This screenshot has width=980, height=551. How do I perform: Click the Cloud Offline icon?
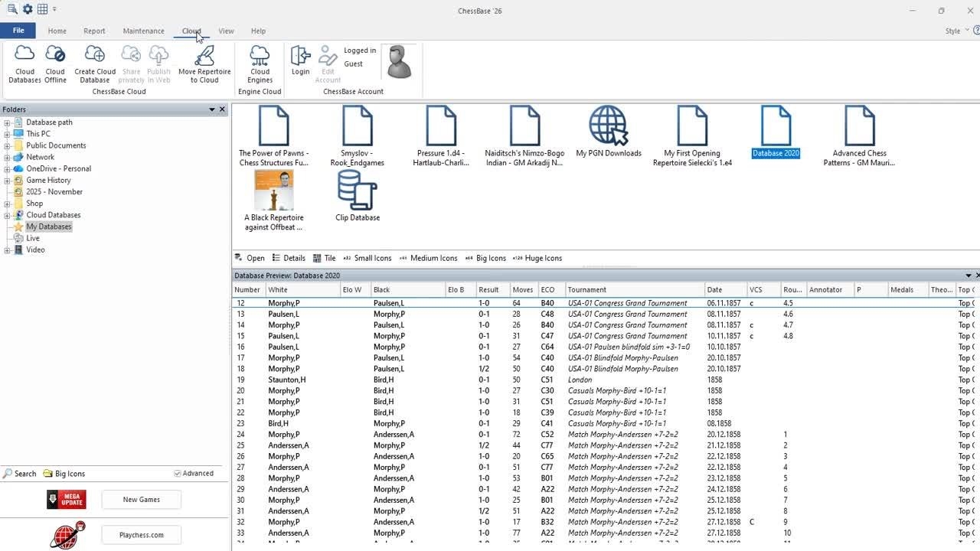(55, 64)
